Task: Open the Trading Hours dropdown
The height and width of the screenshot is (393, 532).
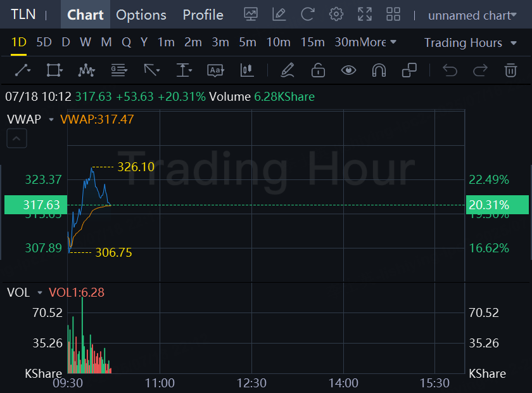Action: tap(470, 43)
